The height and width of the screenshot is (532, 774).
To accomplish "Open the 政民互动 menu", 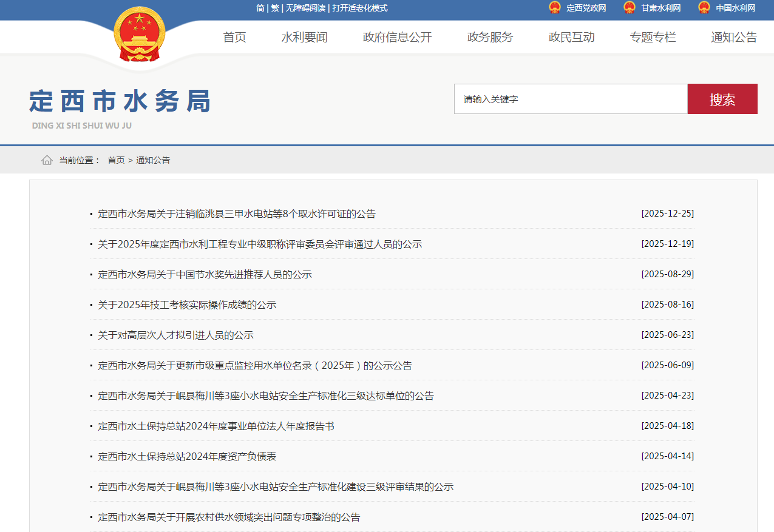I will pos(571,38).
